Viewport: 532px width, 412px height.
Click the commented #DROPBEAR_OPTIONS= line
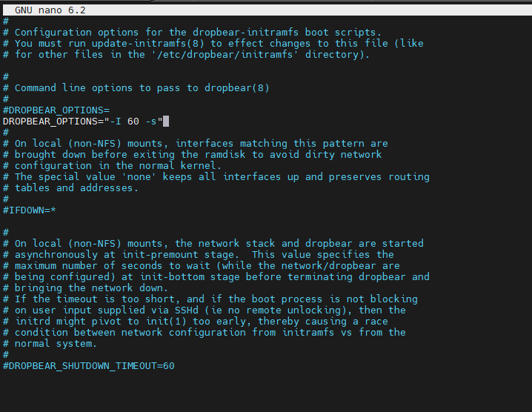tap(56, 110)
